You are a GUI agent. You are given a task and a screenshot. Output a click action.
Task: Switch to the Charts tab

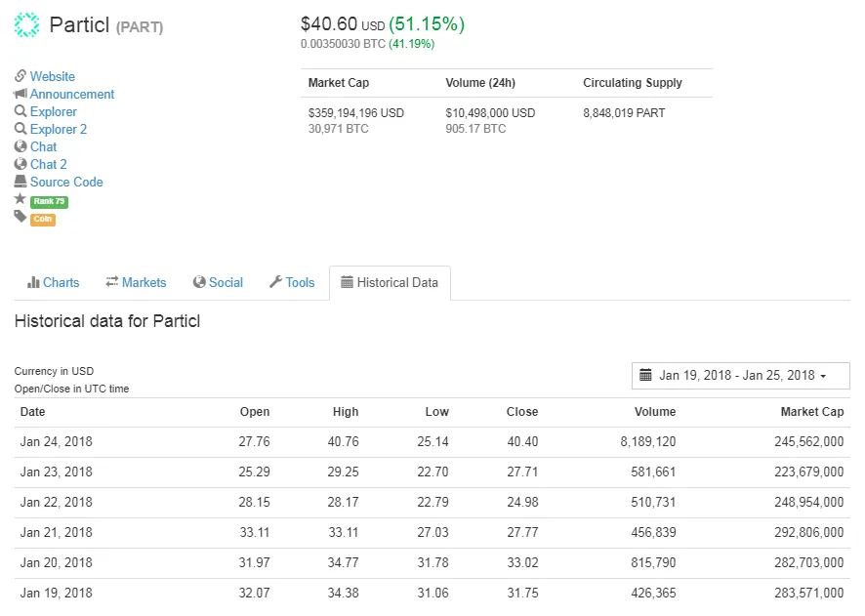[x=53, y=282]
